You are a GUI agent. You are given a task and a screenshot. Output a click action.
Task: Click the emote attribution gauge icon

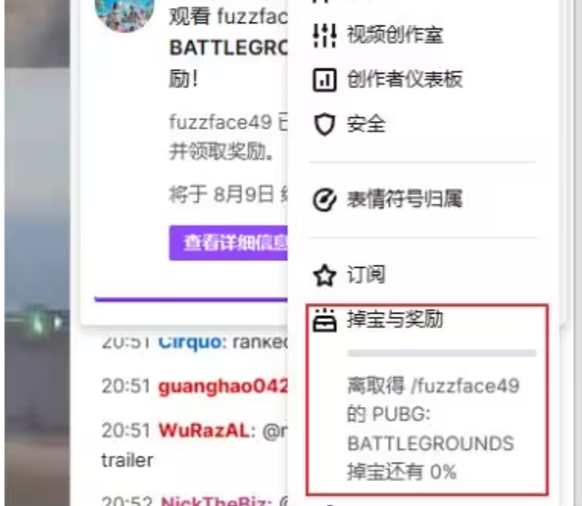[324, 200]
